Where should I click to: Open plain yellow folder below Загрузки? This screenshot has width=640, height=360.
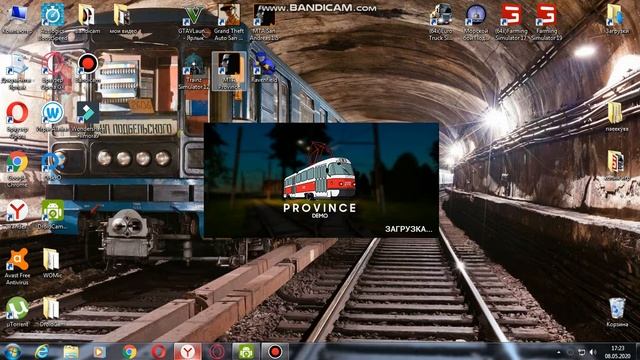(616, 117)
